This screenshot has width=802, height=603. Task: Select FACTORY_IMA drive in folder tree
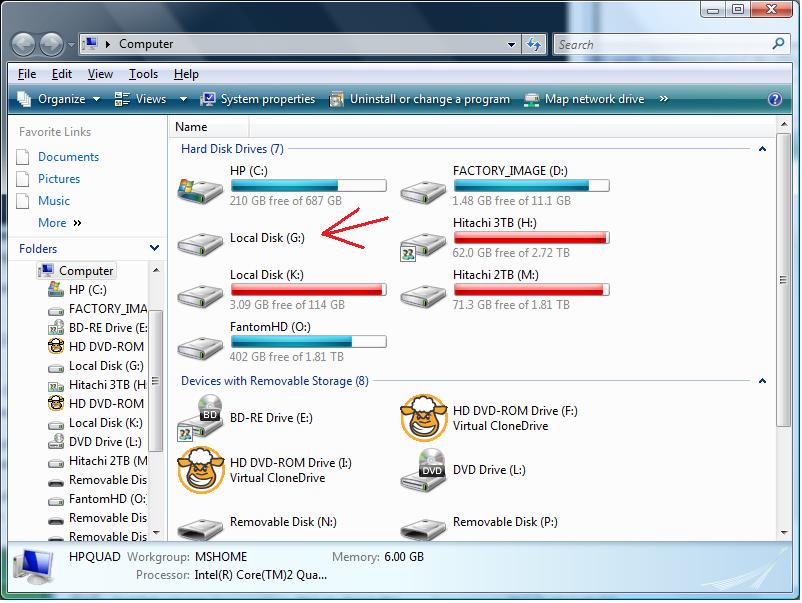(x=98, y=309)
